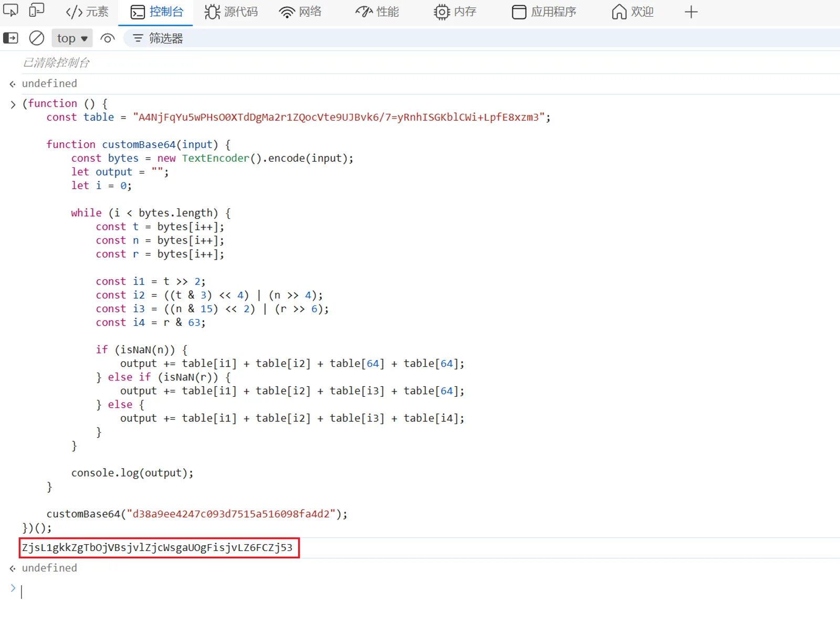
Task: Open the top context dropdown
Action: [72, 38]
